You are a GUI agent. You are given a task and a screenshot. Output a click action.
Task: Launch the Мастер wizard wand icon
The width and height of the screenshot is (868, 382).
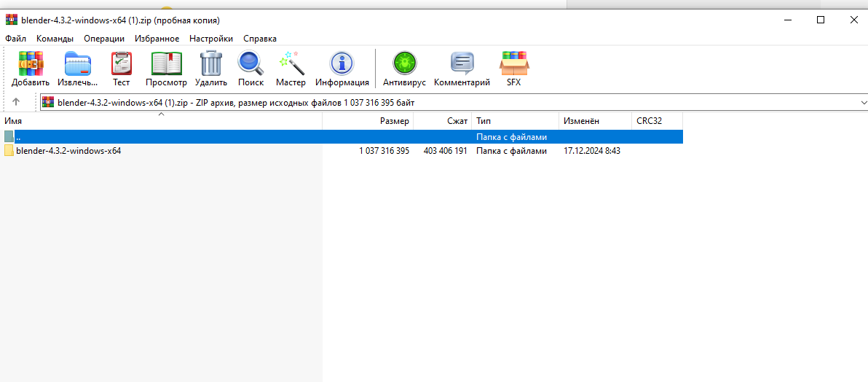[x=291, y=64]
